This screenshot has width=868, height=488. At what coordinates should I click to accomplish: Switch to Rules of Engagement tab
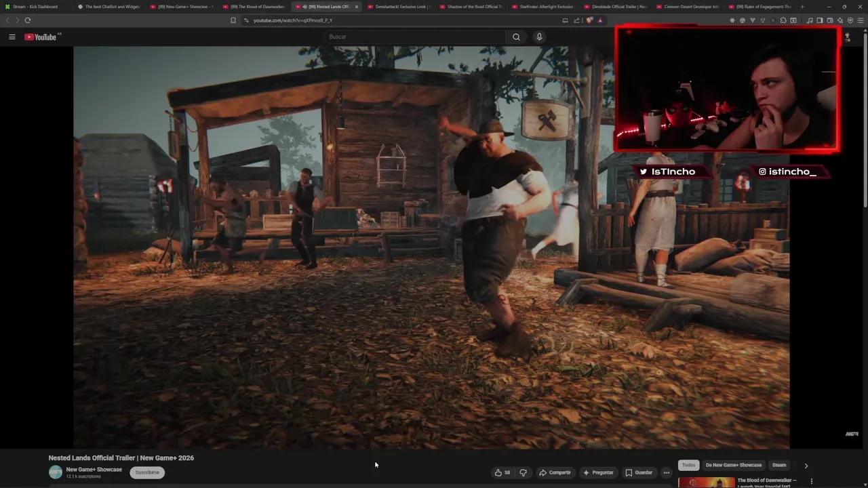pyautogui.click(x=761, y=7)
